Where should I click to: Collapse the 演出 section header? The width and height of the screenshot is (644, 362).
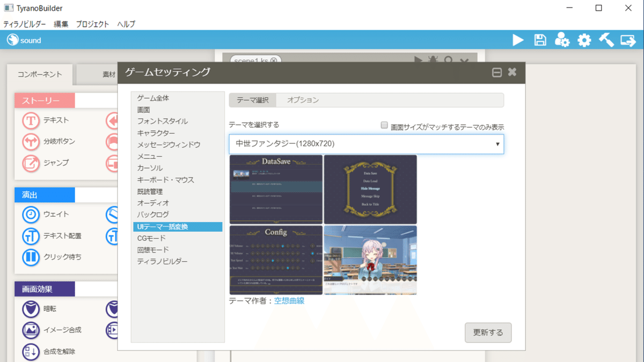click(45, 195)
